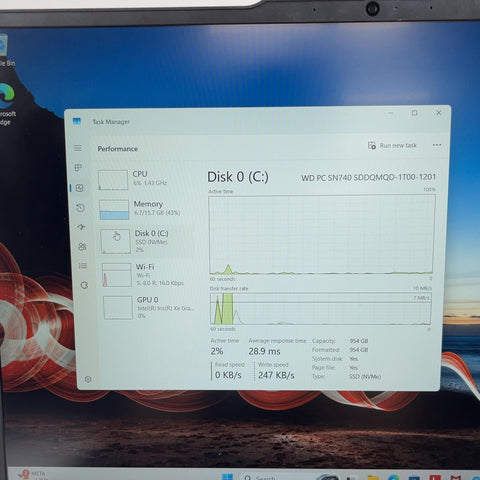Click the Active time disk graph

321,234
